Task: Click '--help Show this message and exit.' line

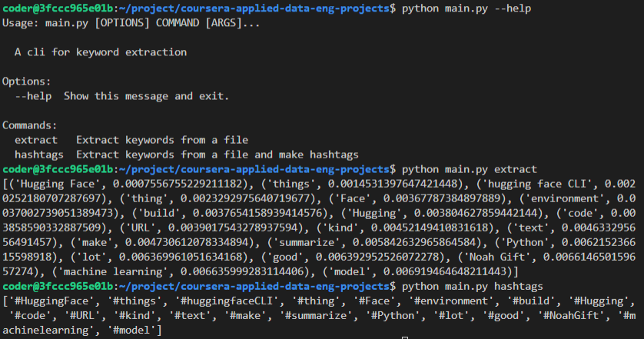Action: point(122,96)
